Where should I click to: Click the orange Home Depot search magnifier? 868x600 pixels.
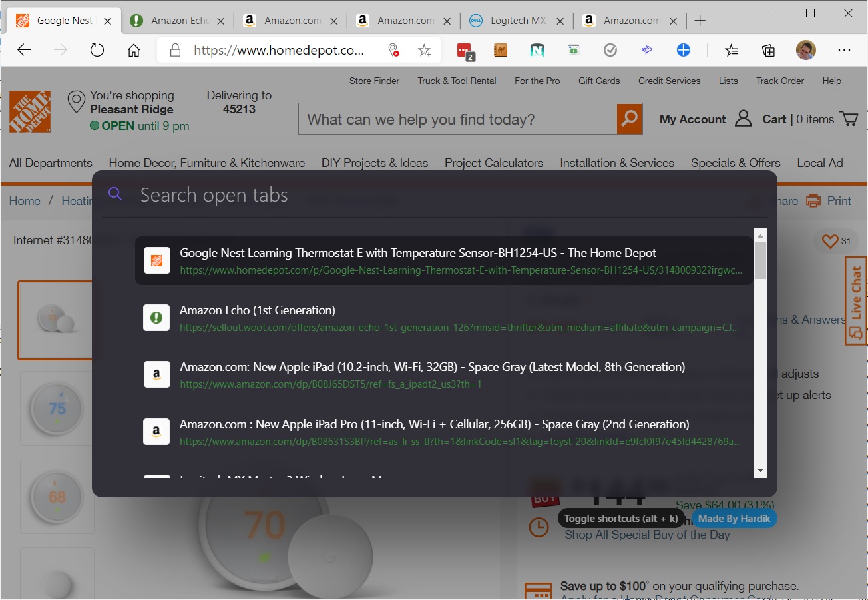(629, 119)
